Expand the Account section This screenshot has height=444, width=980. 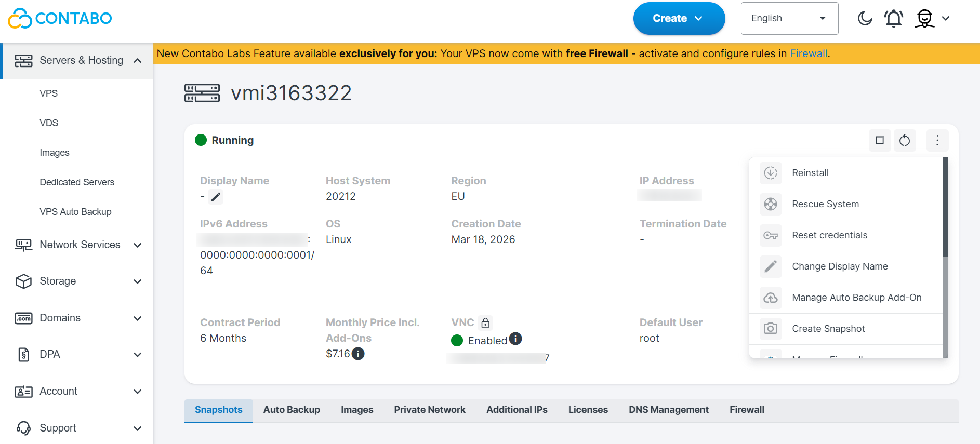click(x=138, y=392)
